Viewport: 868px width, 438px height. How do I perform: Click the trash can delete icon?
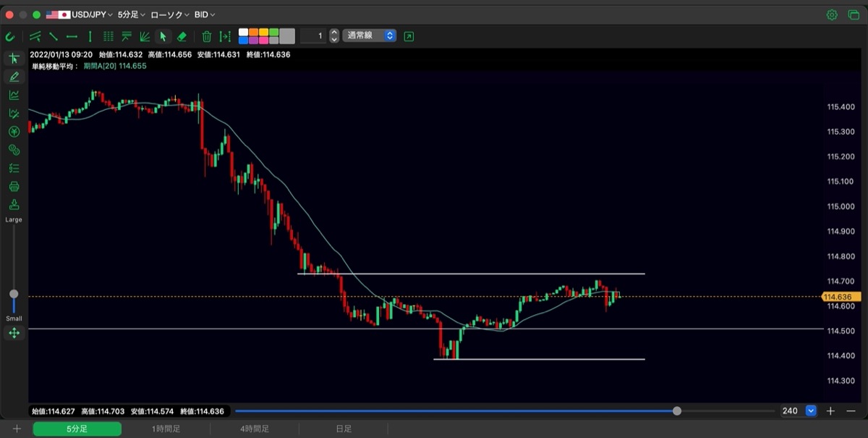point(206,35)
